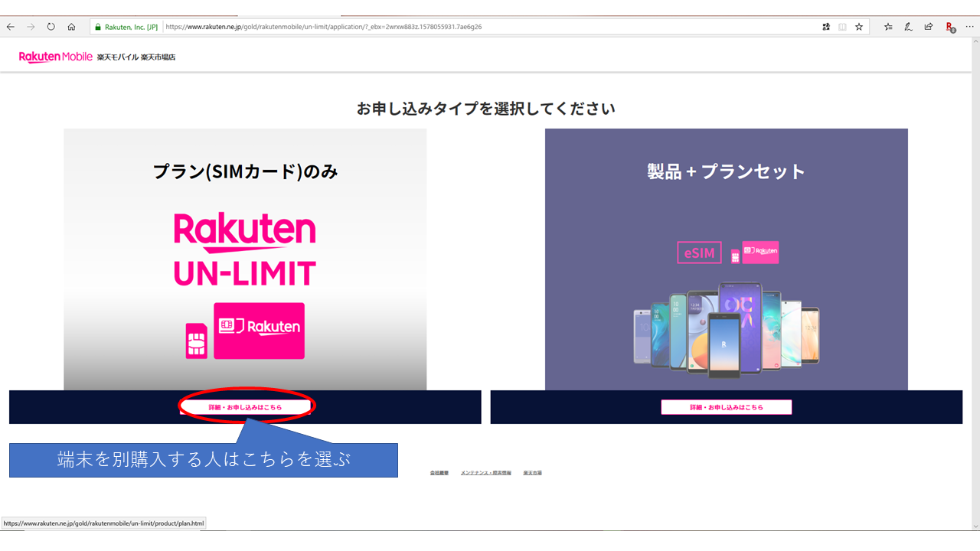The image size is (980, 551).
Task: Click the Rakuten UN-LIMIT logo
Action: click(245, 249)
